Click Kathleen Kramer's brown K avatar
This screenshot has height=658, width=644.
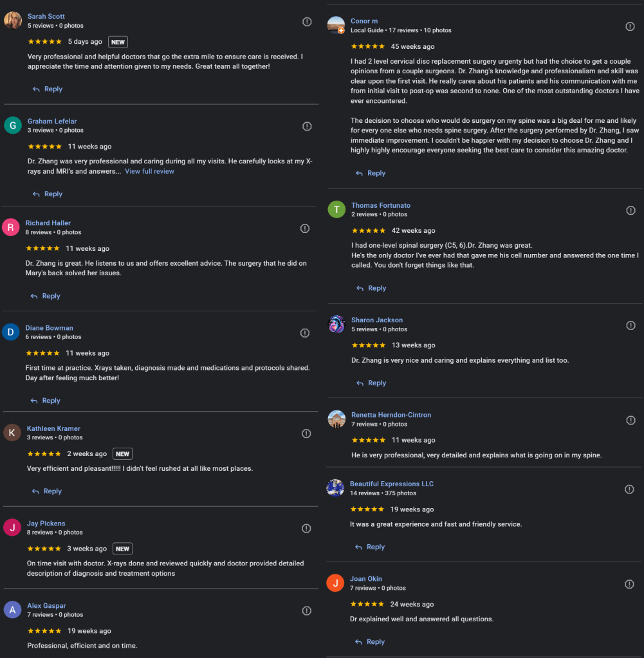[12, 433]
